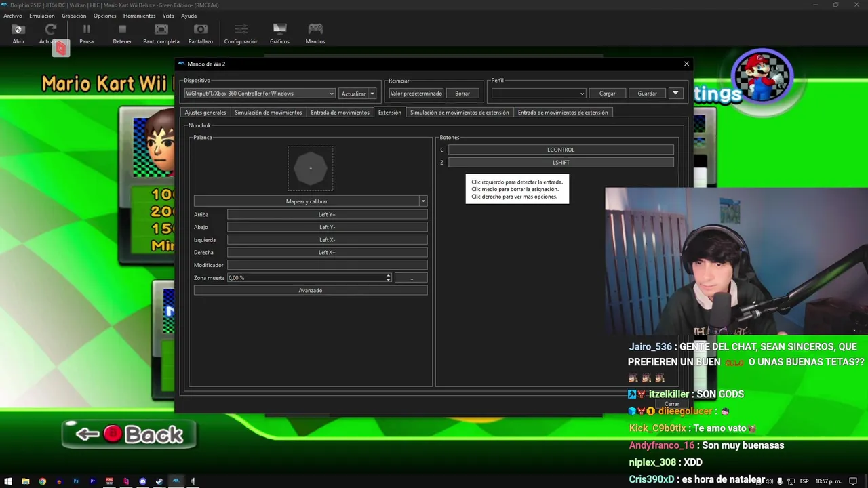Remap C button binding LCONTROL
Image resolution: width=868 pixels, height=488 pixels.
pos(561,150)
